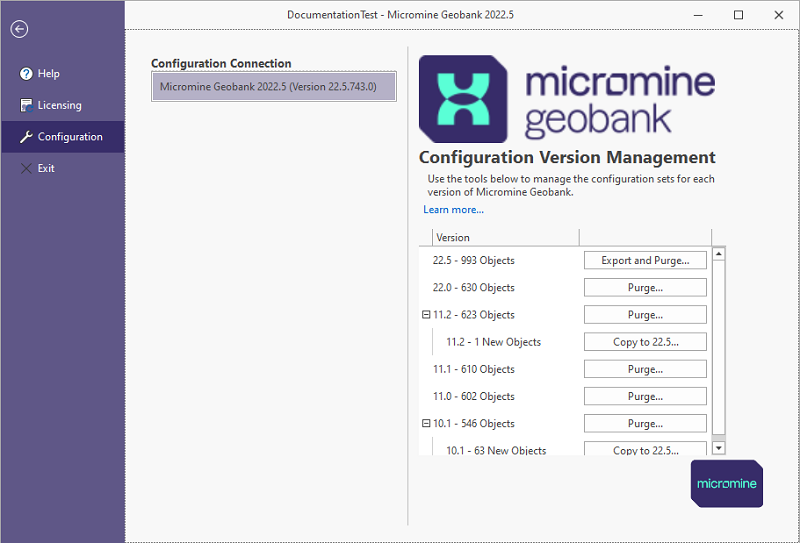This screenshot has height=543, width=800.
Task: Purge the 22.0 - 630 Objects version
Action: [645, 288]
